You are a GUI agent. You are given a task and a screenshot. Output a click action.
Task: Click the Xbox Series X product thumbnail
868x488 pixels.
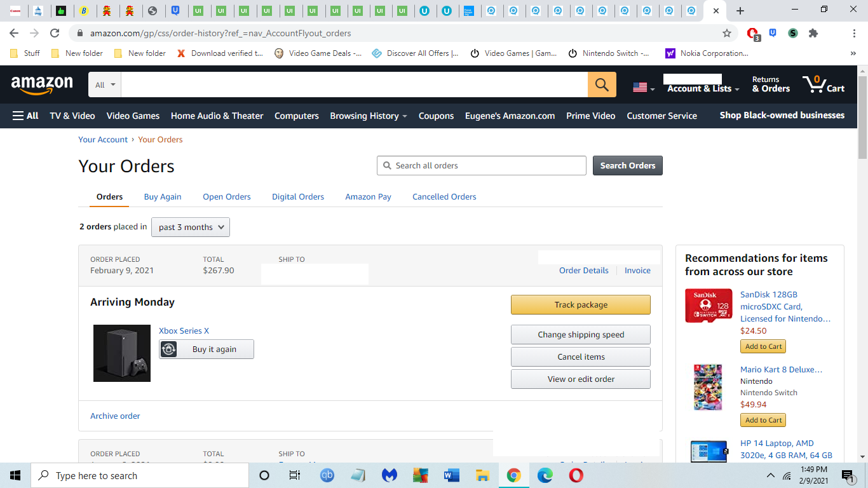(122, 353)
